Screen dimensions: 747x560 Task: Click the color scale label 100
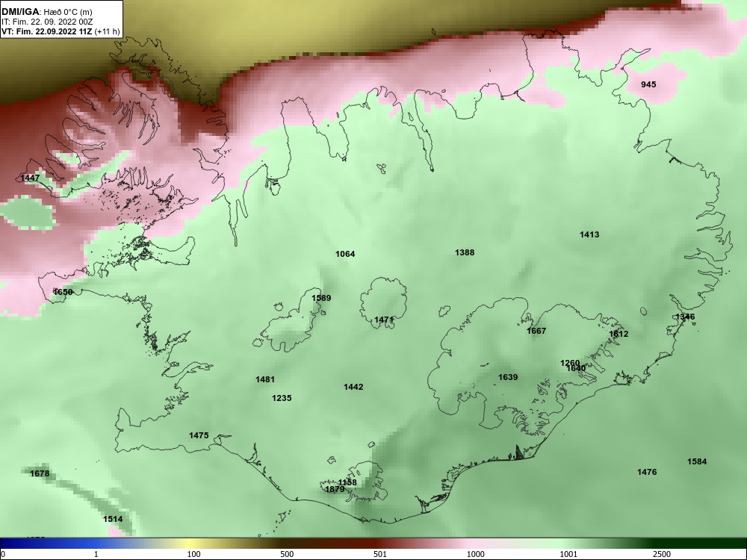pos(193,554)
